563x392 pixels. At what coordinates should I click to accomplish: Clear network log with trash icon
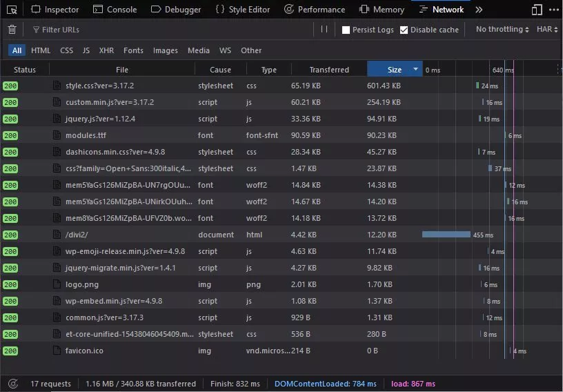(x=12, y=30)
